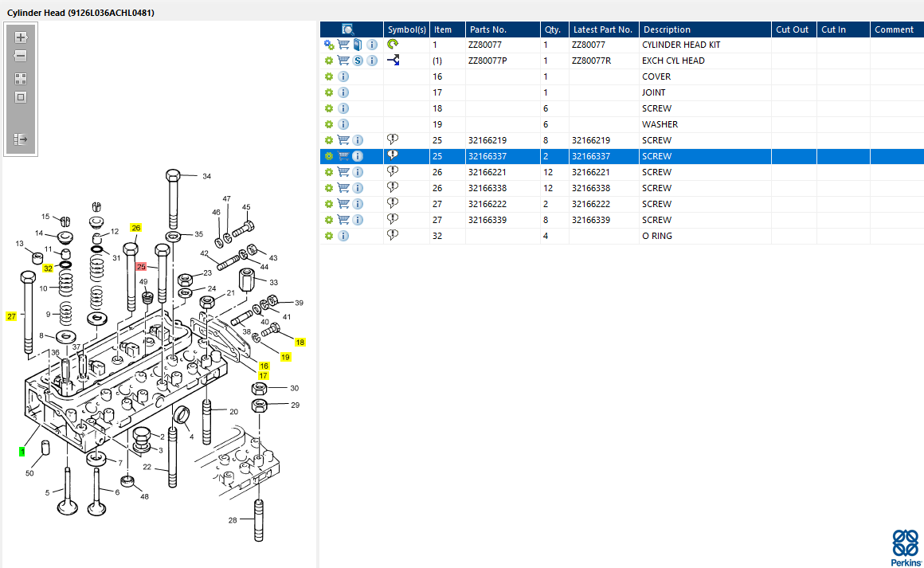Sort table by Item column header
924x568 pixels.
point(448,29)
